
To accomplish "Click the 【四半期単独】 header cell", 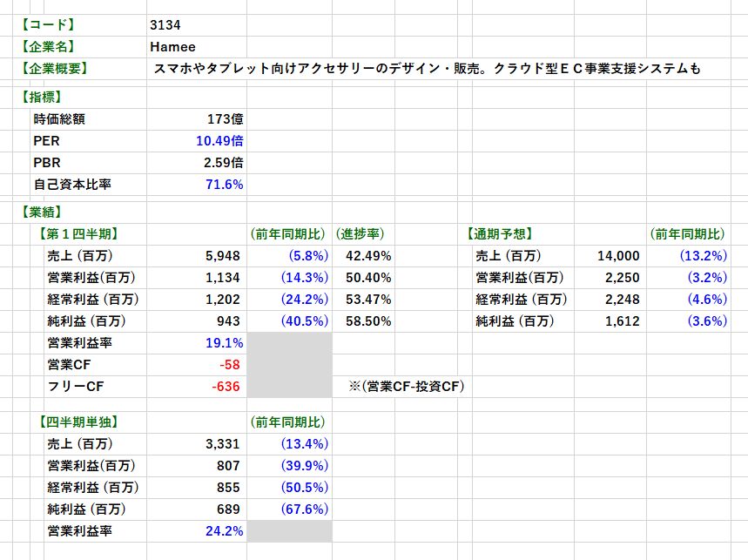I will (x=78, y=422).
